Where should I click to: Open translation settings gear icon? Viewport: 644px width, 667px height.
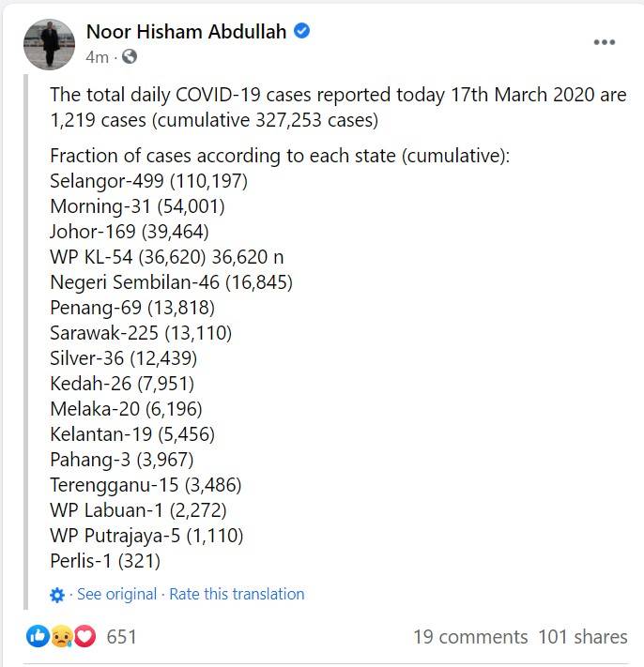(57, 595)
